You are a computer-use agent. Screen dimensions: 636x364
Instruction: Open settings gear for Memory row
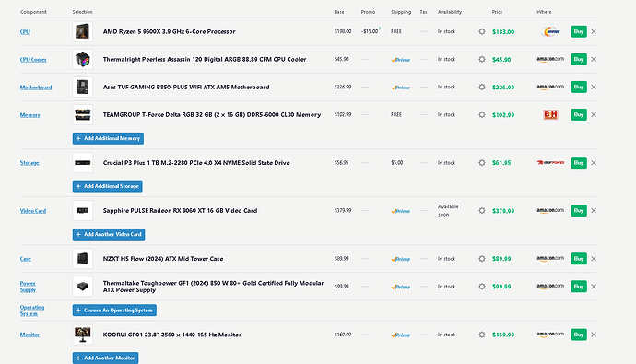point(482,114)
